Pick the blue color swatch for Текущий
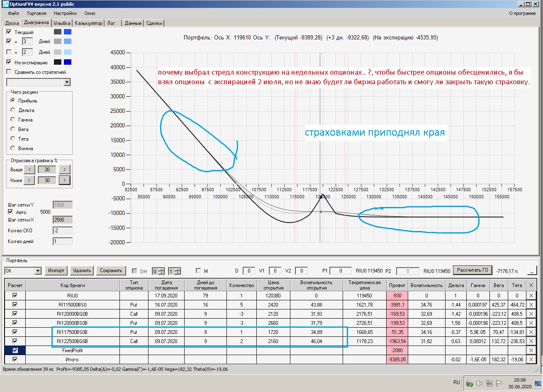 [68, 32]
